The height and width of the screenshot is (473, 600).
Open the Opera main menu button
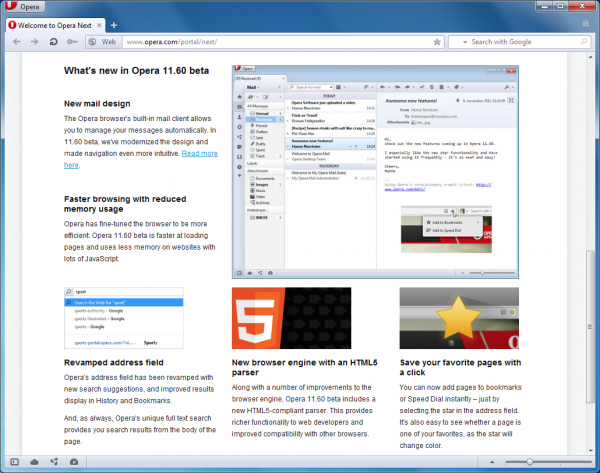24,6
